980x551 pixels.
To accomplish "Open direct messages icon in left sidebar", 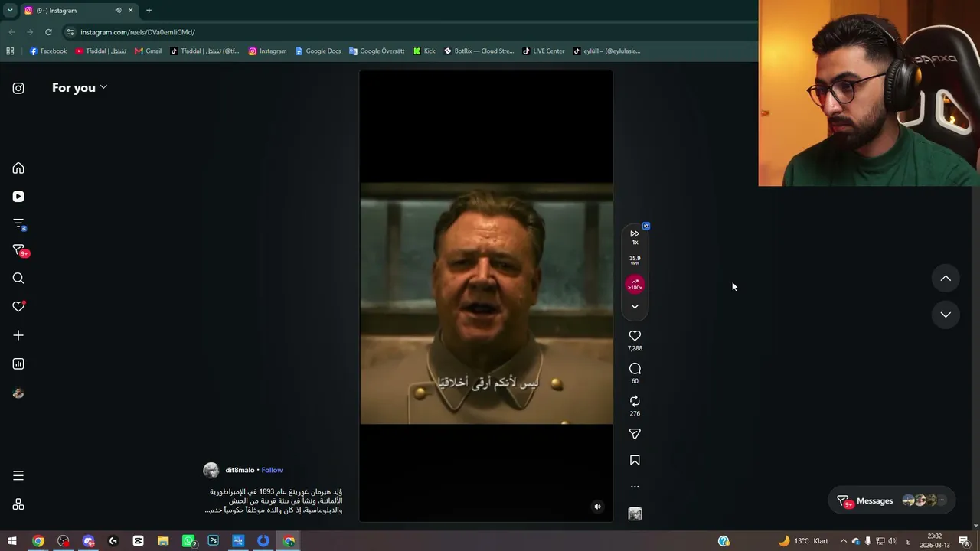I will point(18,251).
